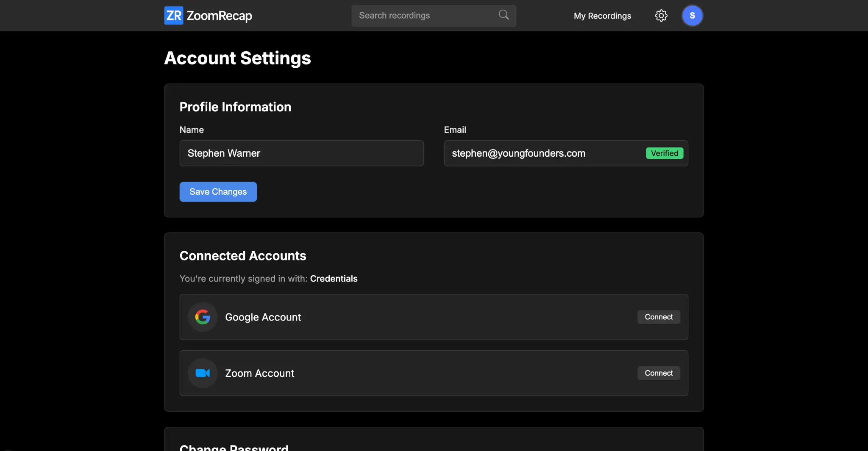Screen dimensions: 868x451
Task: Connect the Zoom Account
Action: coord(658,373)
